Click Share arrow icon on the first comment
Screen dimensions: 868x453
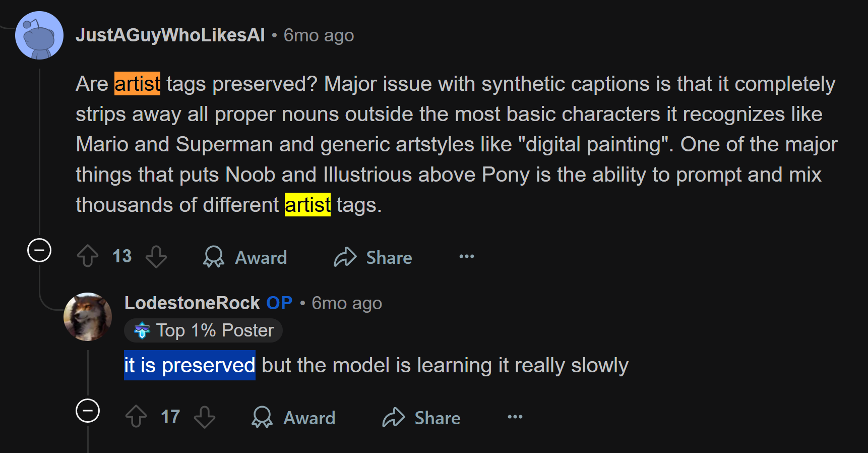(345, 257)
